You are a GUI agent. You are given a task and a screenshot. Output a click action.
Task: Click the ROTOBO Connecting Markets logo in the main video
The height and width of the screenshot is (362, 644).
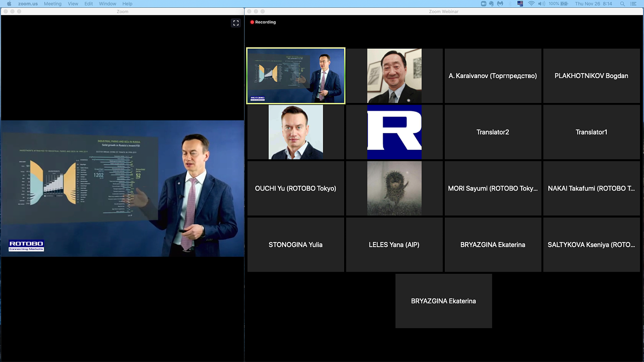[26, 246]
